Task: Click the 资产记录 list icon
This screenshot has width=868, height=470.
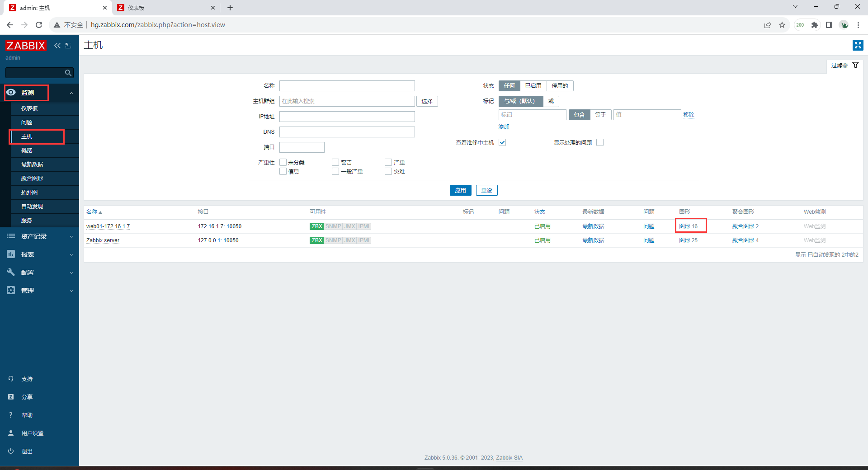Action: pyautogui.click(x=11, y=236)
